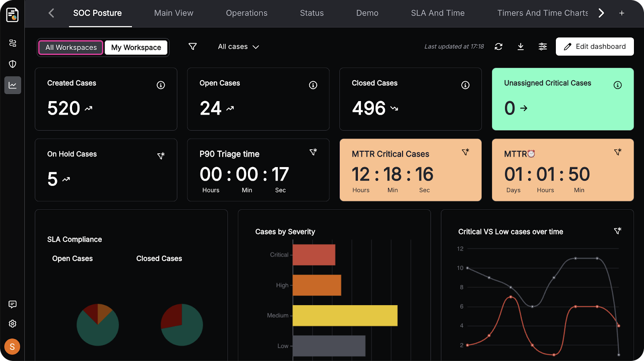Open the shield icon in sidebar

tap(12, 64)
